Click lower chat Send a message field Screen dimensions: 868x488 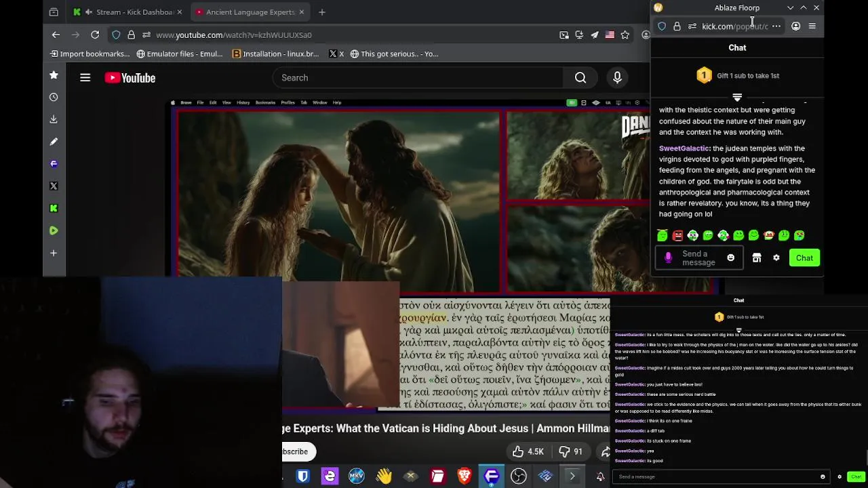click(722, 476)
